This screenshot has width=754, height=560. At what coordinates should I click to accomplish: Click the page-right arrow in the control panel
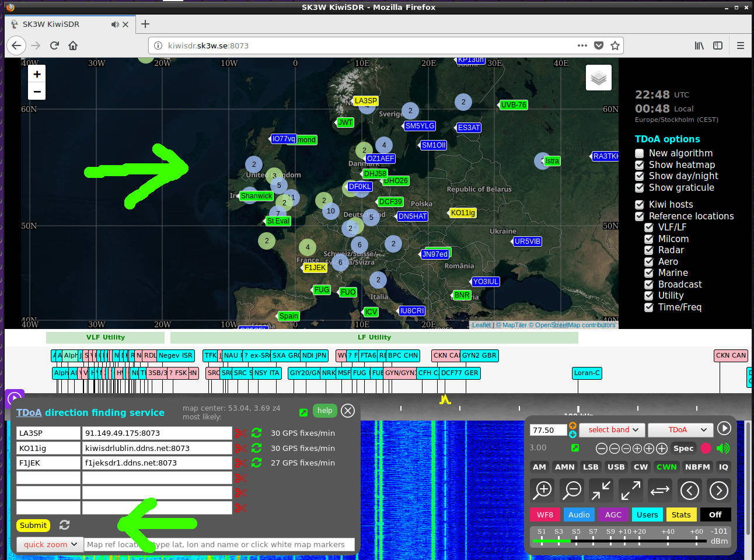[x=718, y=491]
